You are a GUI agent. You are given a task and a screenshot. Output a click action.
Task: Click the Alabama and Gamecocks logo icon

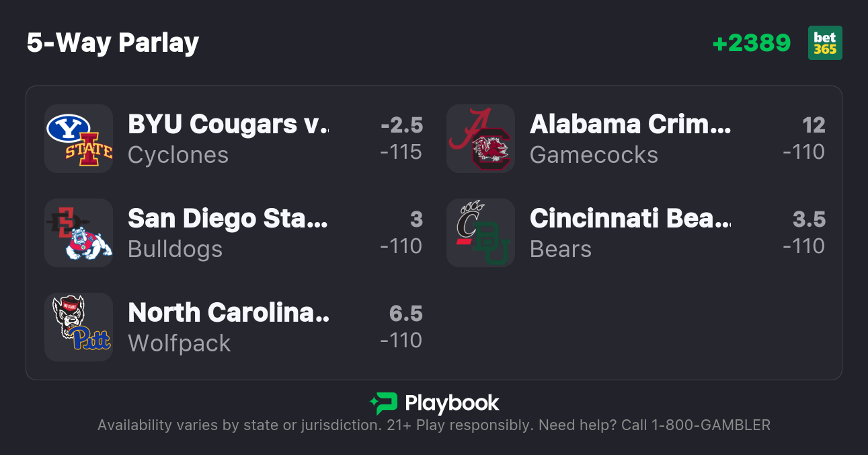point(481,139)
